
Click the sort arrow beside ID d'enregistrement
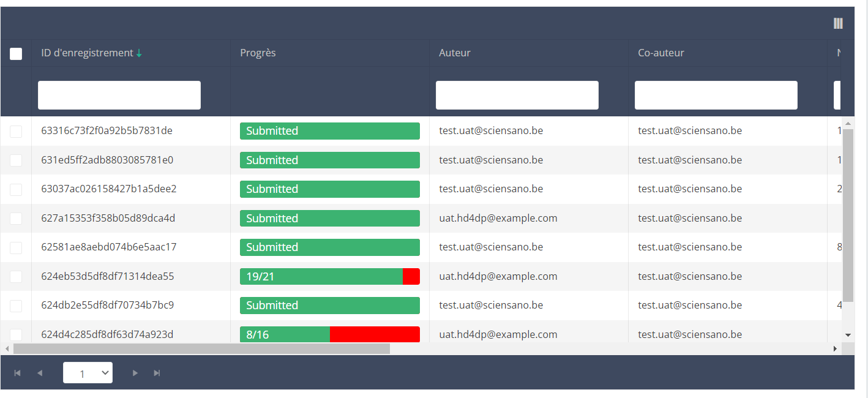tap(139, 53)
